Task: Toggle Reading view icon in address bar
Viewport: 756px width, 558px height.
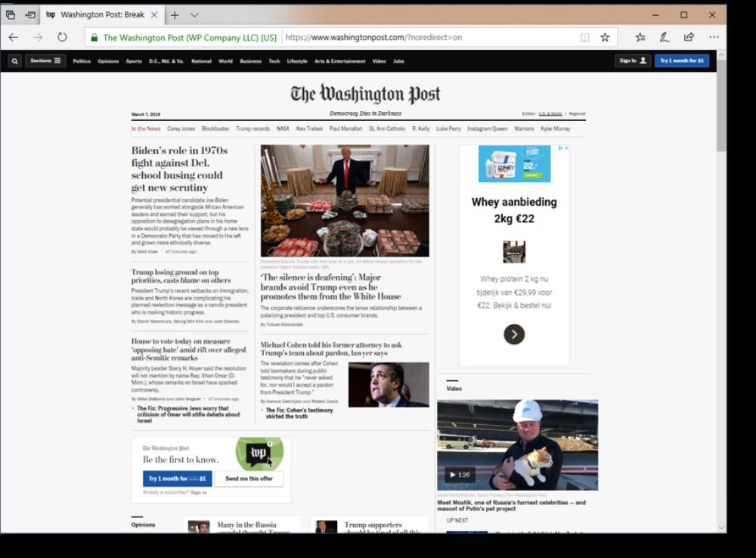Action: 584,38
